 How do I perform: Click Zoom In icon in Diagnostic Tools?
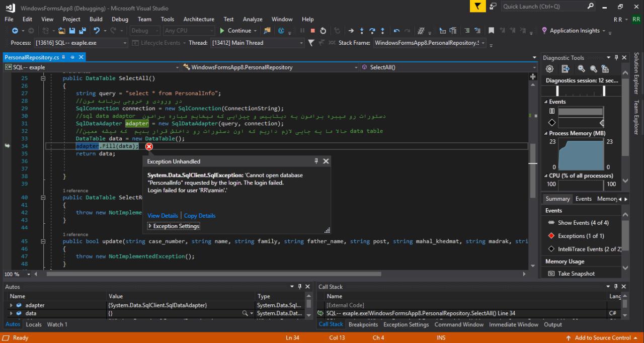582,69
